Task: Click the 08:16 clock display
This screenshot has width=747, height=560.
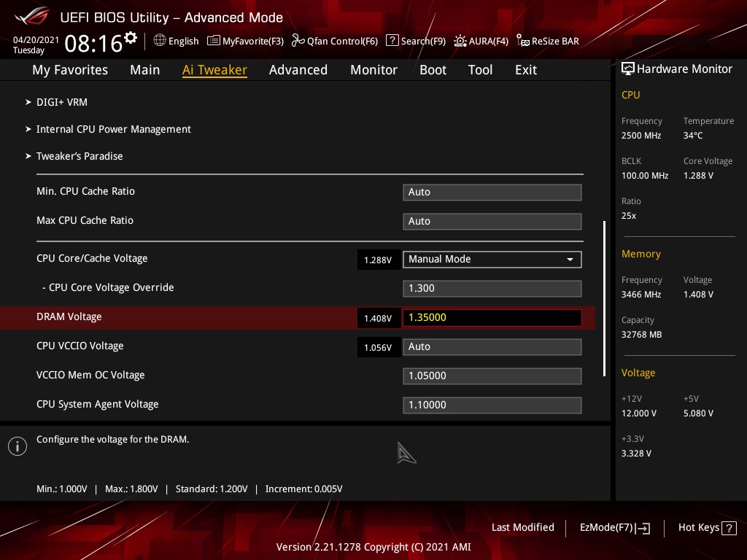Action: pos(94,44)
